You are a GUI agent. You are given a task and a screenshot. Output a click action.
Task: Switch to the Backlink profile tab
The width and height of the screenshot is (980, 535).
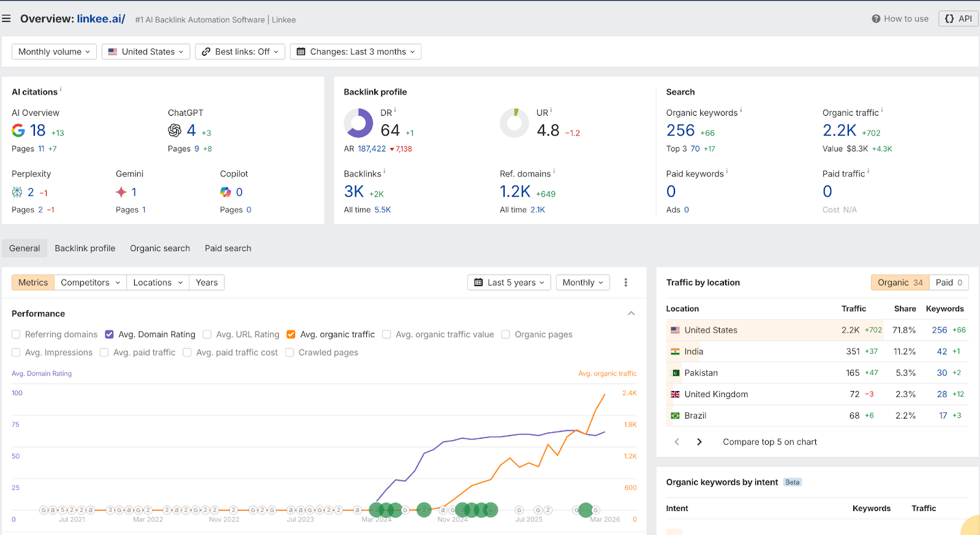pos(85,248)
